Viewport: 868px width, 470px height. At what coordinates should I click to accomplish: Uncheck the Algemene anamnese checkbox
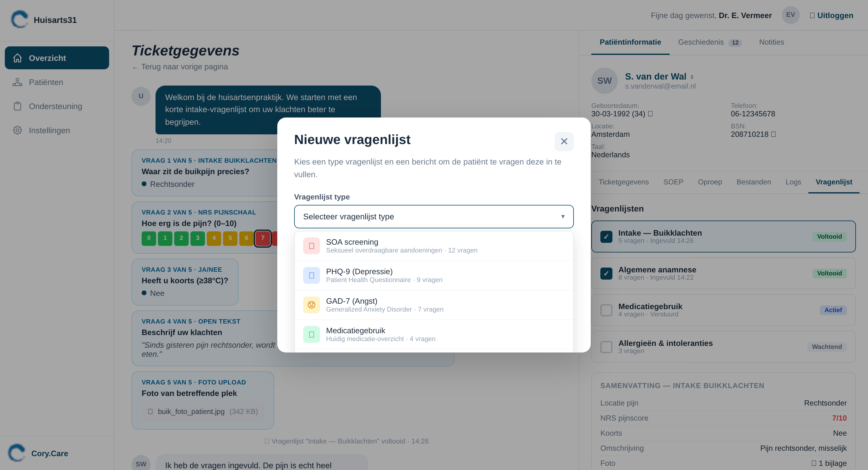click(606, 273)
